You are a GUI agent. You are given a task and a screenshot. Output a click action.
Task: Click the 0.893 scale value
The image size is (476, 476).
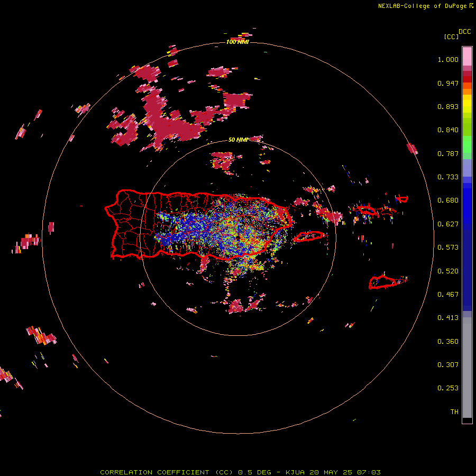tap(448, 106)
